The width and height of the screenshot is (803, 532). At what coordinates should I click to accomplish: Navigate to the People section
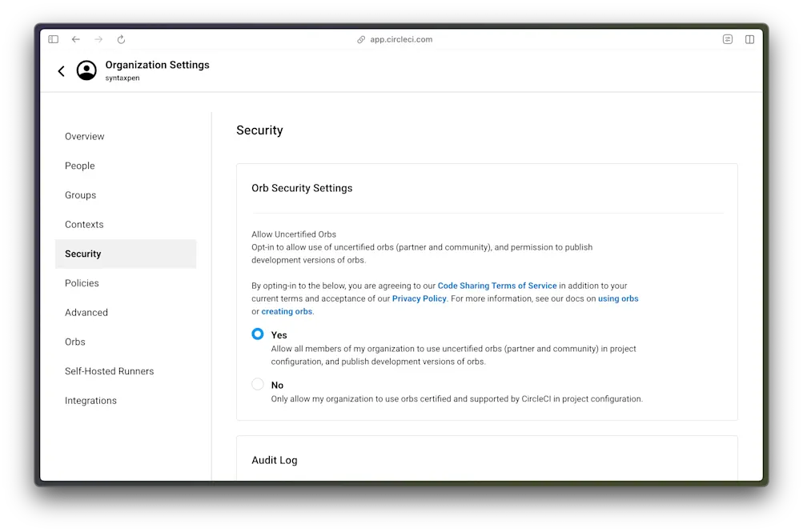click(x=79, y=166)
